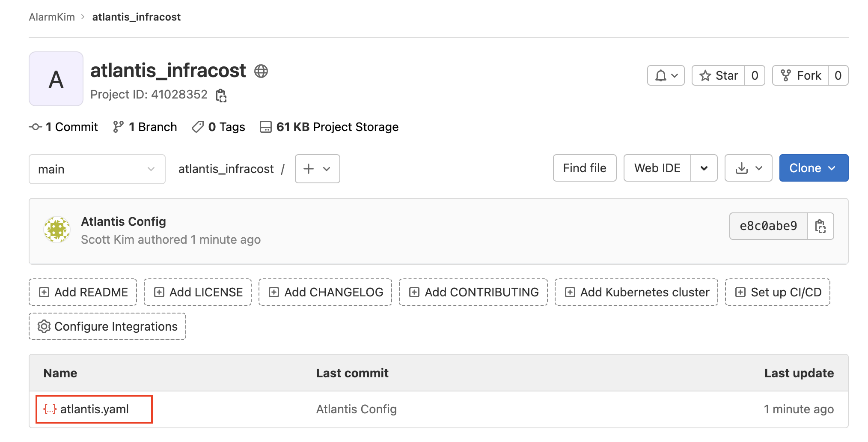Expand the Web IDE options arrow

(704, 168)
